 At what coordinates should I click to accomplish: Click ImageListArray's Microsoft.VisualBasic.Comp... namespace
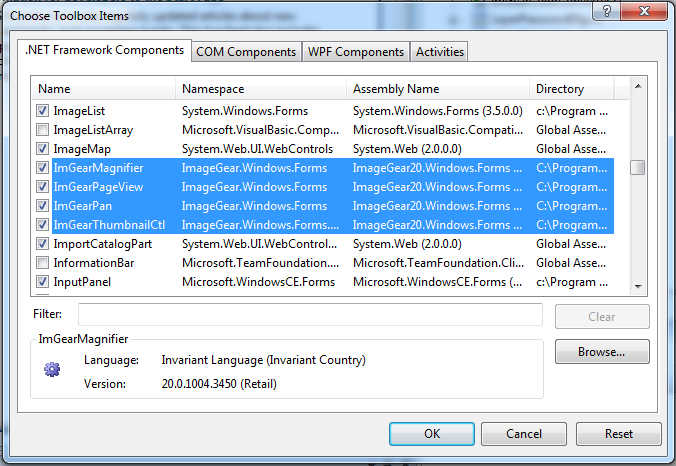(260, 130)
